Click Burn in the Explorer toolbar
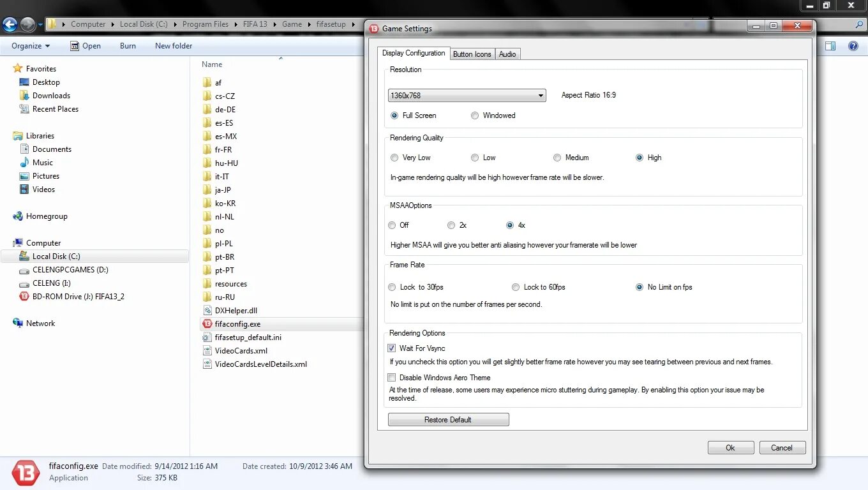Screen dimensions: 868x490 [x=128, y=46]
